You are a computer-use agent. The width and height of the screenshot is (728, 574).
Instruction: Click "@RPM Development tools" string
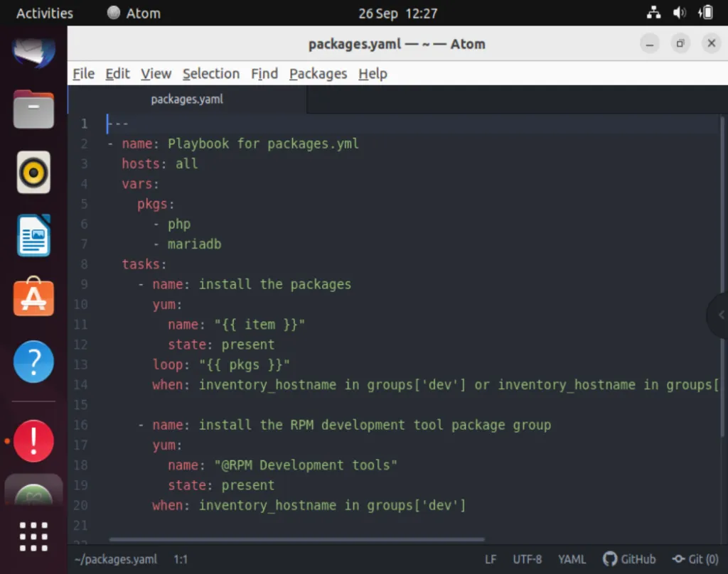point(306,465)
